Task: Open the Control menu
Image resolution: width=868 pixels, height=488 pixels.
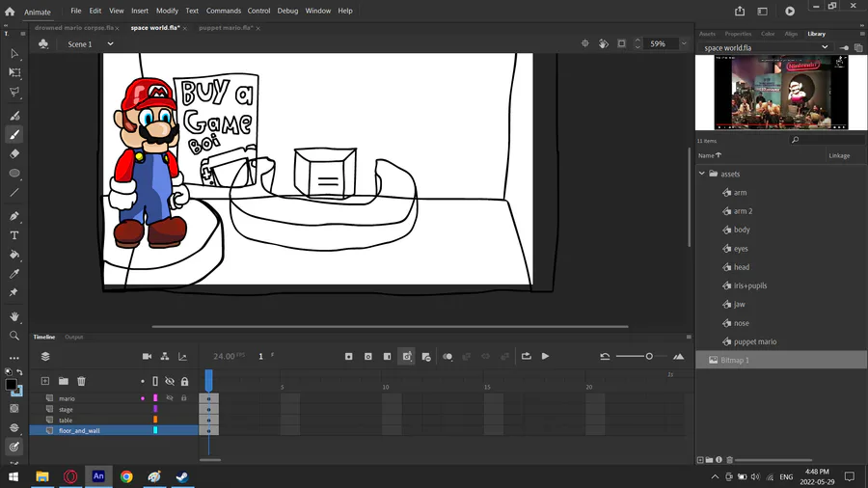Action: point(258,11)
